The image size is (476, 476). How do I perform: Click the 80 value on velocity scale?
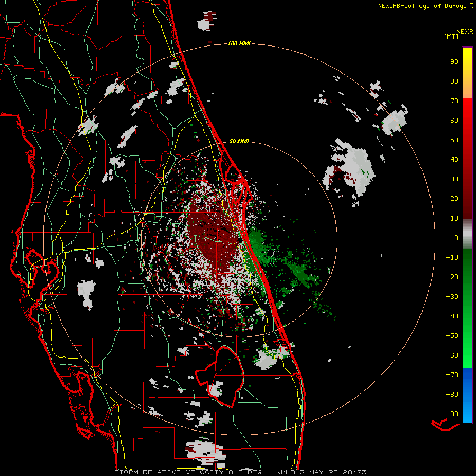[x=454, y=81]
